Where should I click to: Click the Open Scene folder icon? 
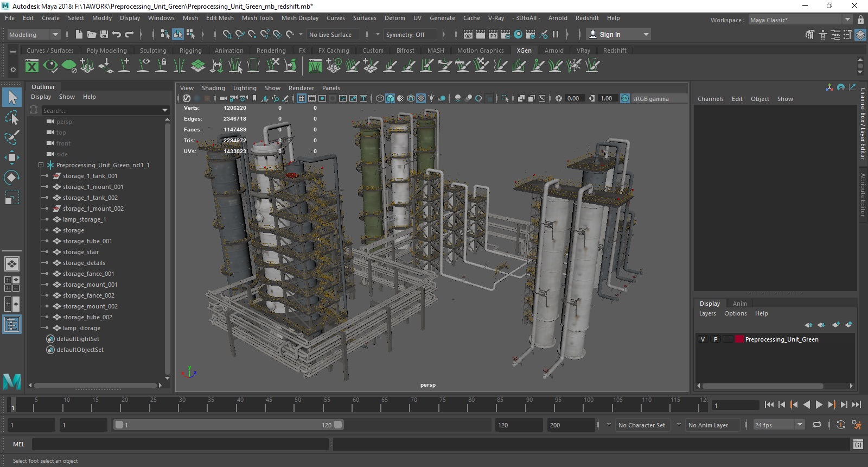pyautogui.click(x=92, y=34)
